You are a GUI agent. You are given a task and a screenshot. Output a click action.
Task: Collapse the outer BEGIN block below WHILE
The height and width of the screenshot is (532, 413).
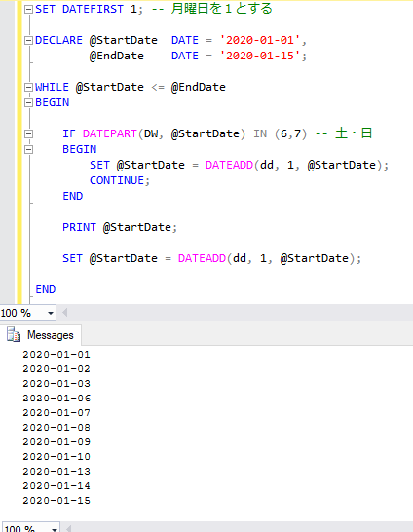[x=29, y=103]
